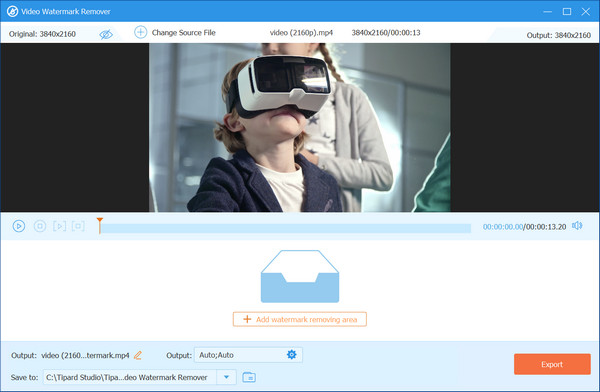The width and height of the screenshot is (600, 392).
Task: Mute the audio with speaker icon
Action: click(577, 226)
